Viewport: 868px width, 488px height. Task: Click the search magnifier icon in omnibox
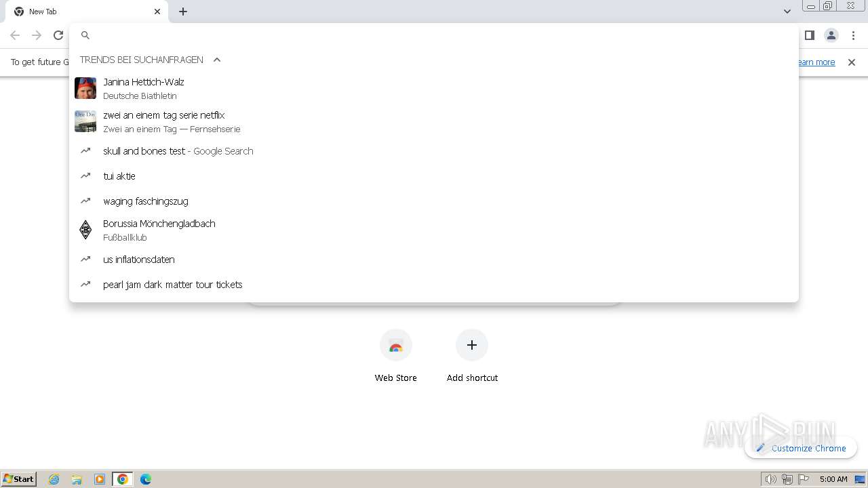[x=85, y=35]
